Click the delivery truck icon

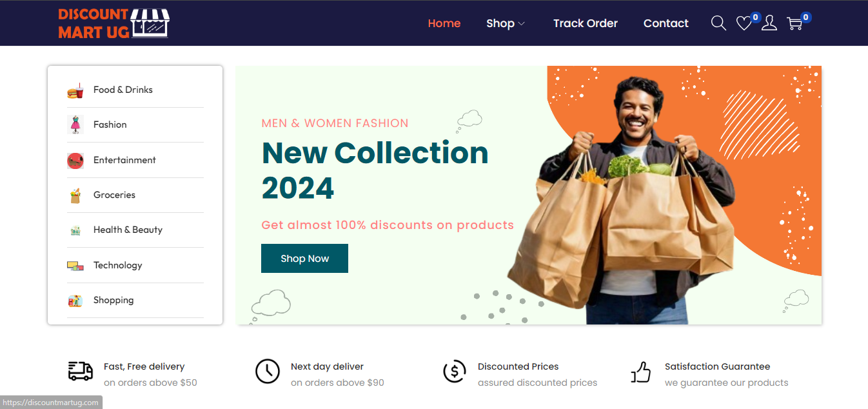click(81, 371)
